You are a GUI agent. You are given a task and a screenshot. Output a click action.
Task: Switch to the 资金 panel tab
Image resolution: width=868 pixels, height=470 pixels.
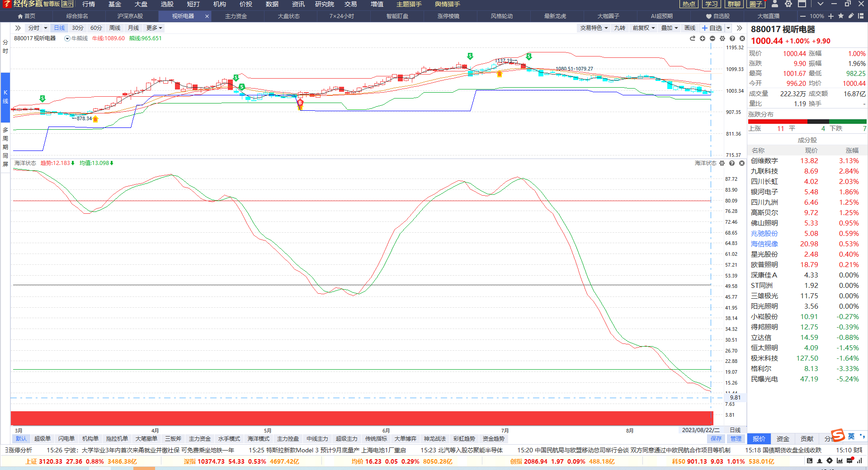pos(783,439)
